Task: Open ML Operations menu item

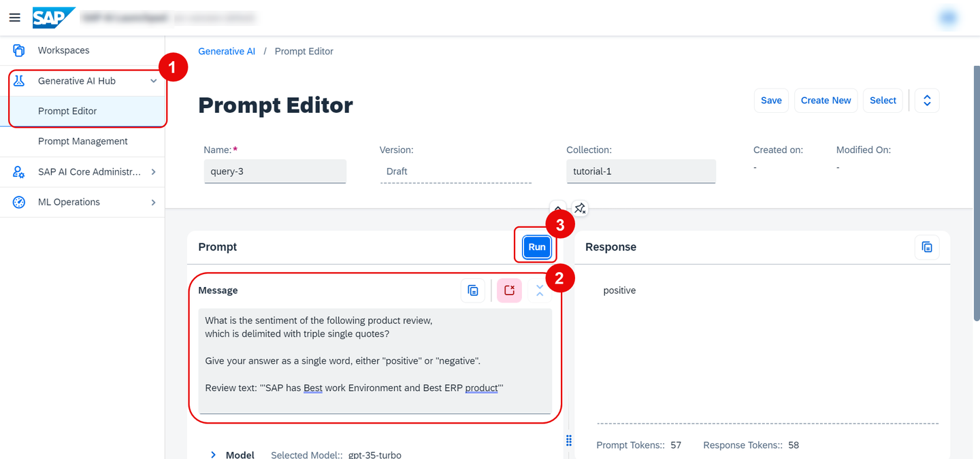Action: [x=82, y=202]
